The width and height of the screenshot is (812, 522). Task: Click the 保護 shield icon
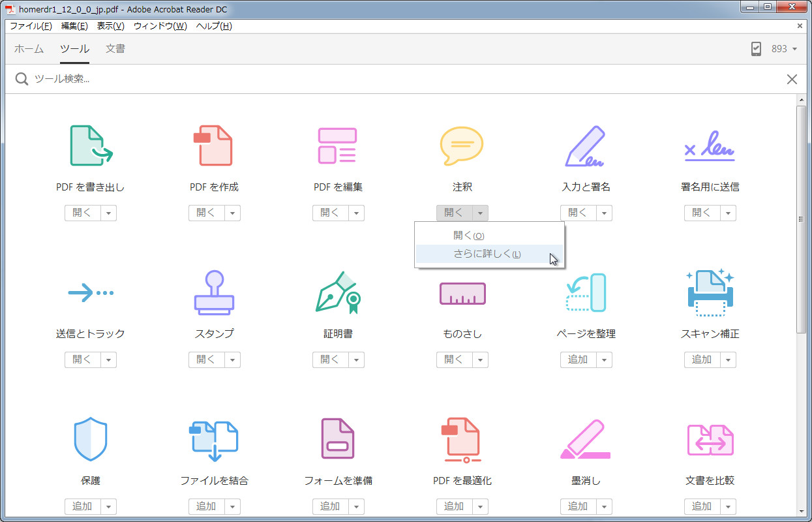click(90, 439)
